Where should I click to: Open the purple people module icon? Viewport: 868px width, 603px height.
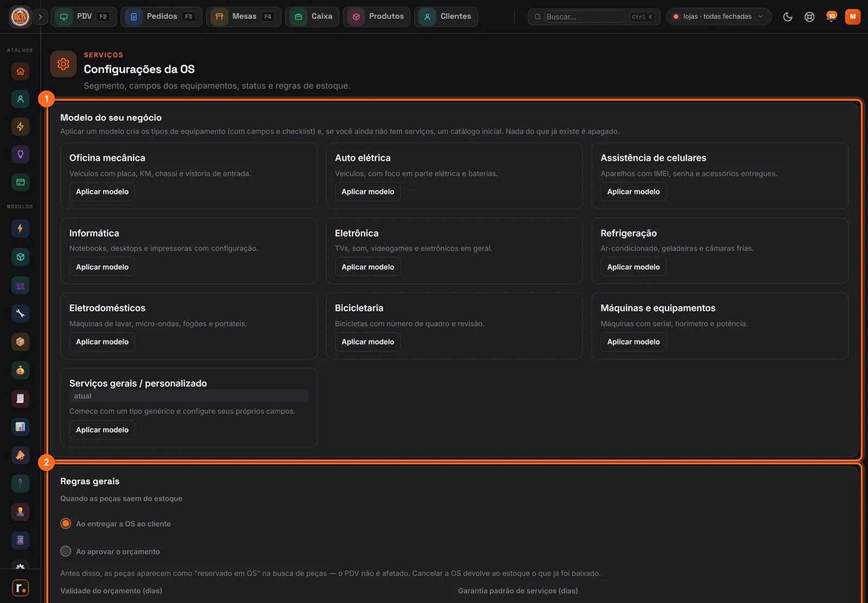(x=20, y=285)
